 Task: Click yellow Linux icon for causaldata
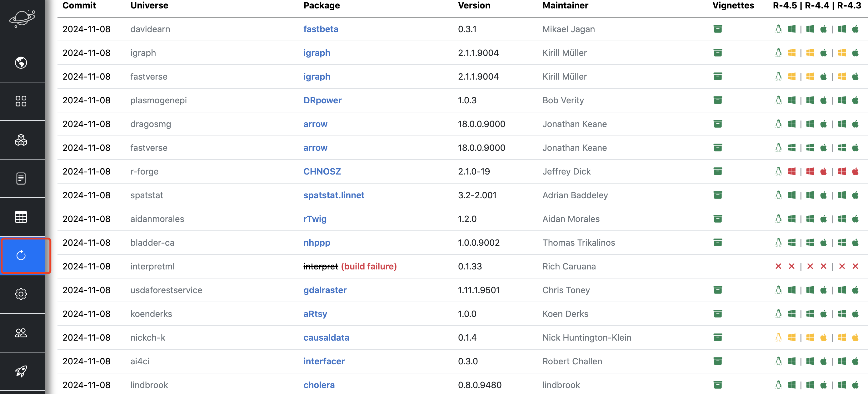point(778,337)
